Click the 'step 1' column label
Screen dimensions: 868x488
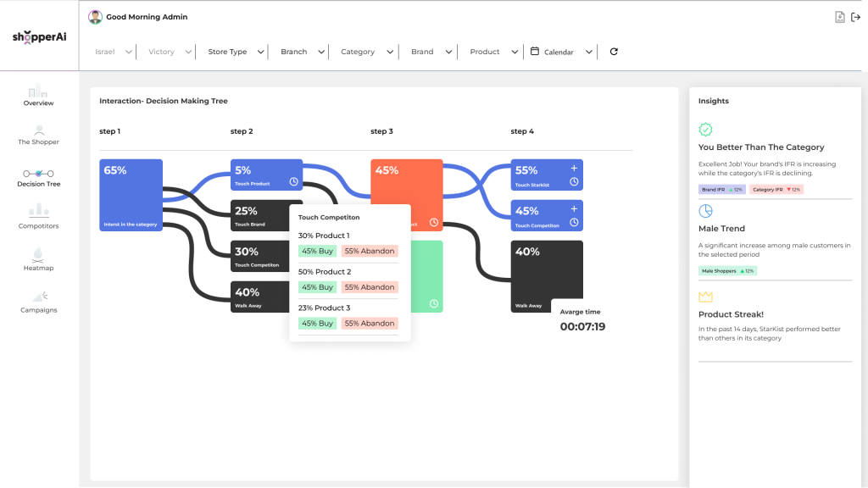pos(109,131)
